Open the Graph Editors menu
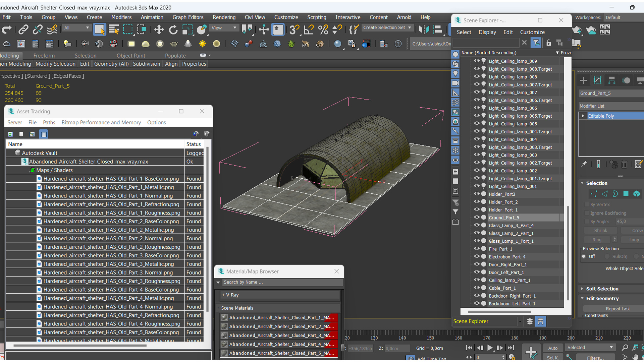The width and height of the screenshot is (644, 362). [188, 17]
